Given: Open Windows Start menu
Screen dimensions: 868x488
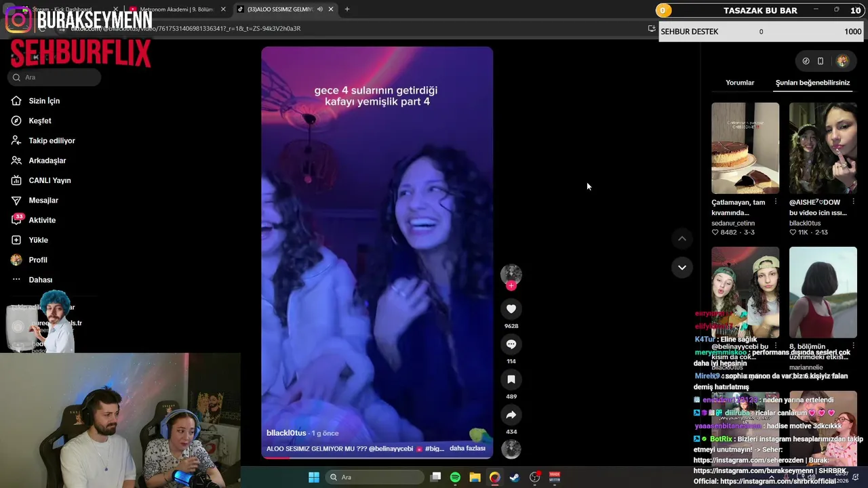Looking at the screenshot, I should pos(314,477).
